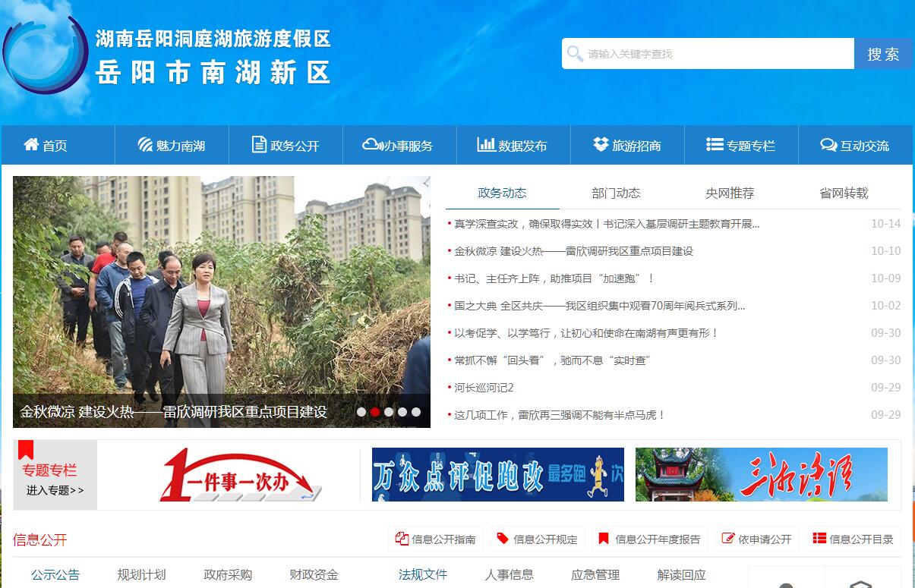The image size is (915, 588).
Task: Click the list icon beside 专题专栏
Action: click(715, 144)
